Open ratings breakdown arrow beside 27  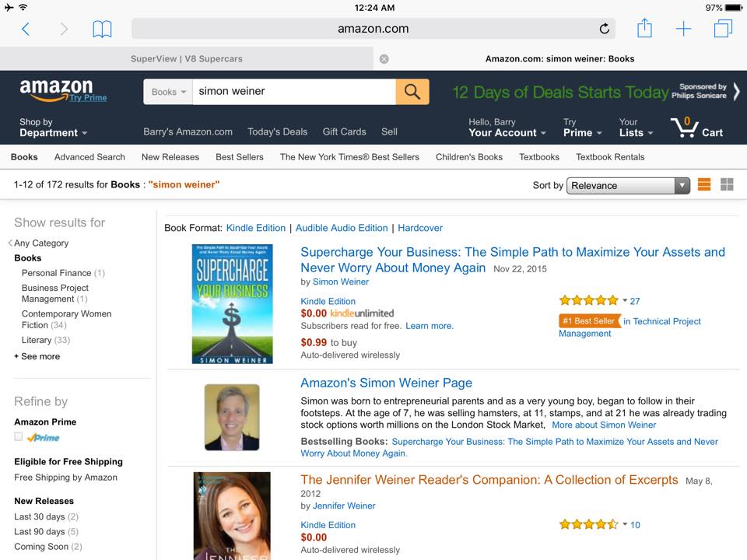coord(625,300)
